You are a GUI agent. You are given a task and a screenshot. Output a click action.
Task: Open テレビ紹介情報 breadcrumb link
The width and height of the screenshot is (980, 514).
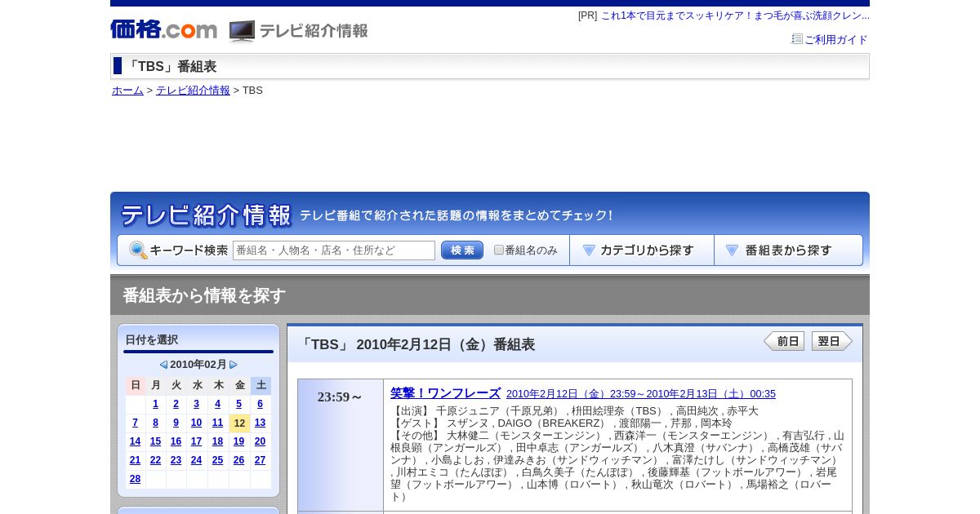(193, 91)
